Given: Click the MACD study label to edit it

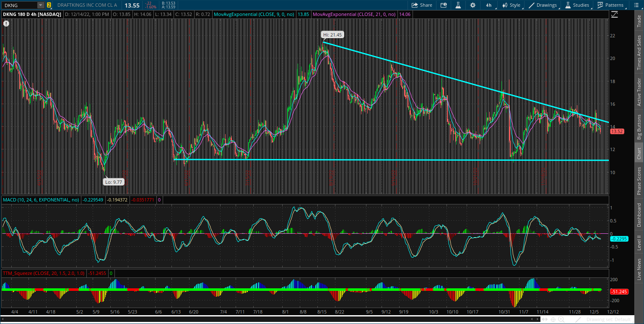Looking at the screenshot, I should [40, 200].
